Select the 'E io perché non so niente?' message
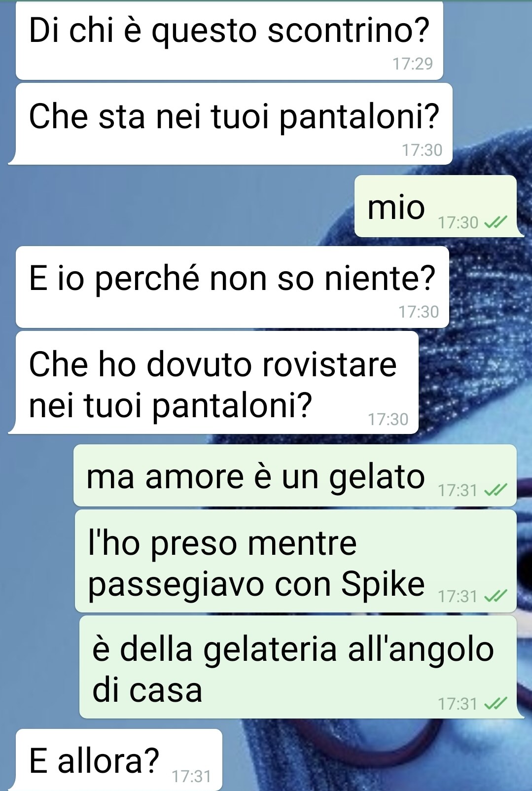This screenshot has height=791, width=532. [x=232, y=287]
